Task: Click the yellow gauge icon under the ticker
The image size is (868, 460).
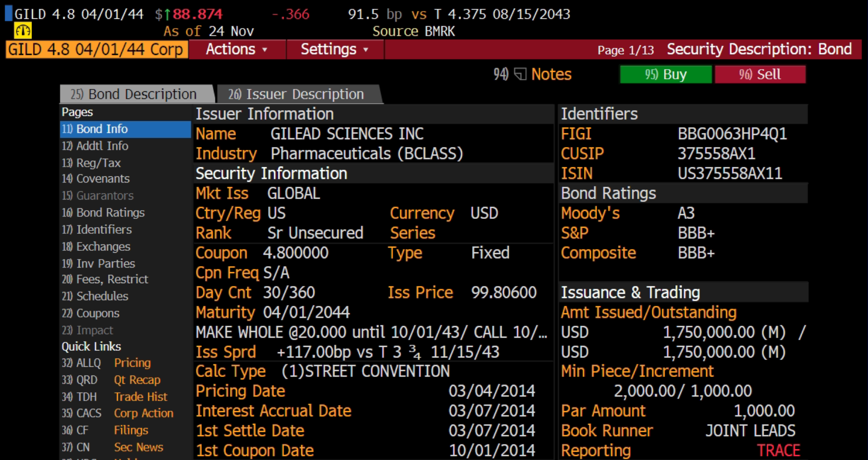Action: [23, 31]
